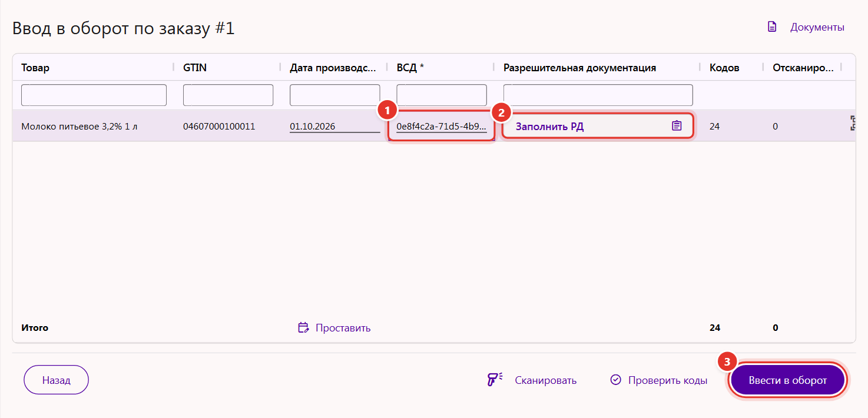This screenshot has height=418, width=868.
Task: Select the Молоко питьевое 3,2% 1 л cell
Action: point(79,126)
